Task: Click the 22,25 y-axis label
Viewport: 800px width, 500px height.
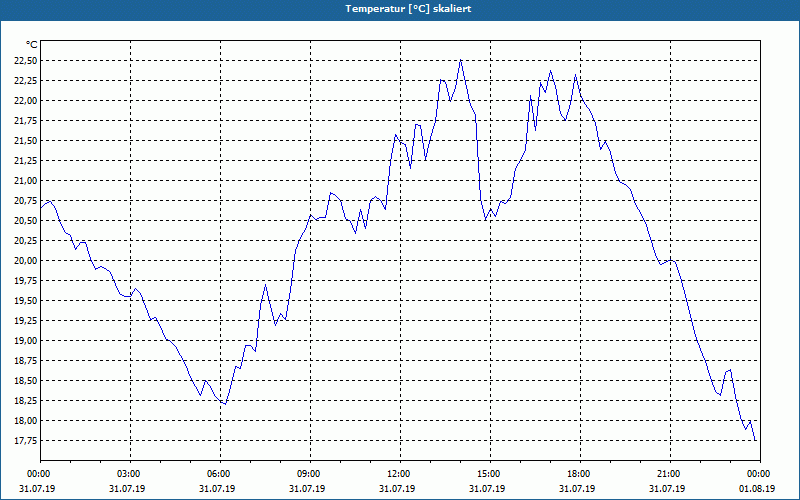Action: [26, 81]
